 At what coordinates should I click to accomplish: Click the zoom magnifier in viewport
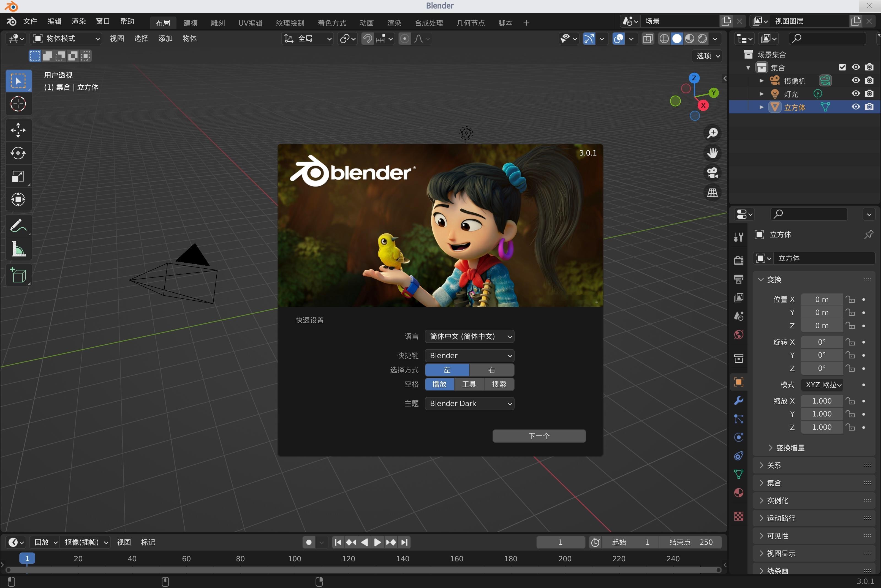tap(712, 133)
